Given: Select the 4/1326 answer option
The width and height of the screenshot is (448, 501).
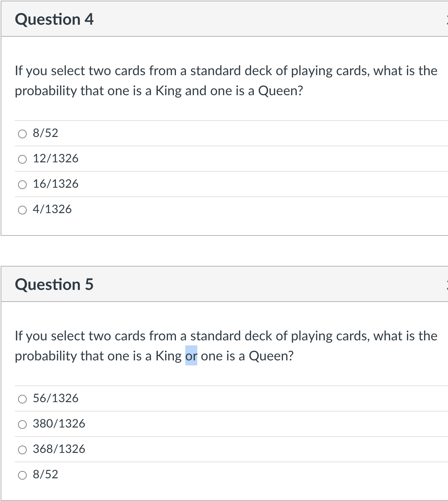Looking at the screenshot, I should [22, 210].
